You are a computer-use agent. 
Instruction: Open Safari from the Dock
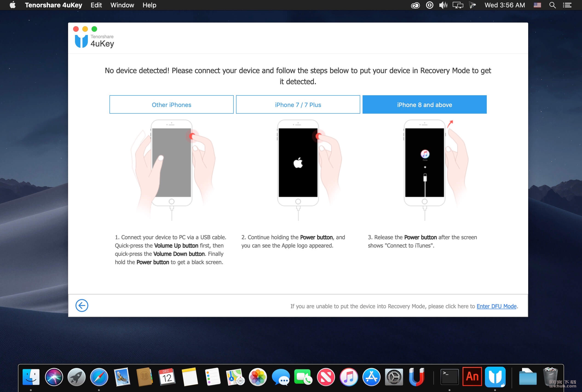click(x=99, y=377)
